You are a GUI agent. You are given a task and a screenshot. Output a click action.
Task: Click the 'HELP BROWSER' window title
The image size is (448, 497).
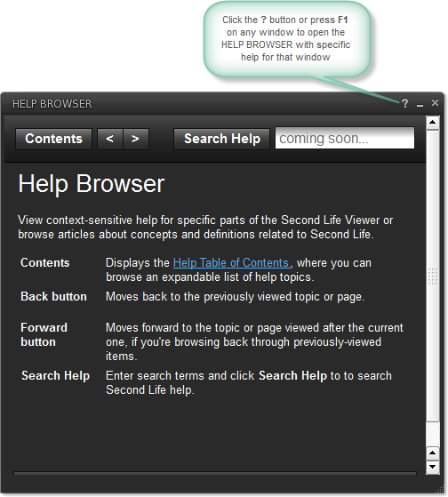(x=52, y=104)
